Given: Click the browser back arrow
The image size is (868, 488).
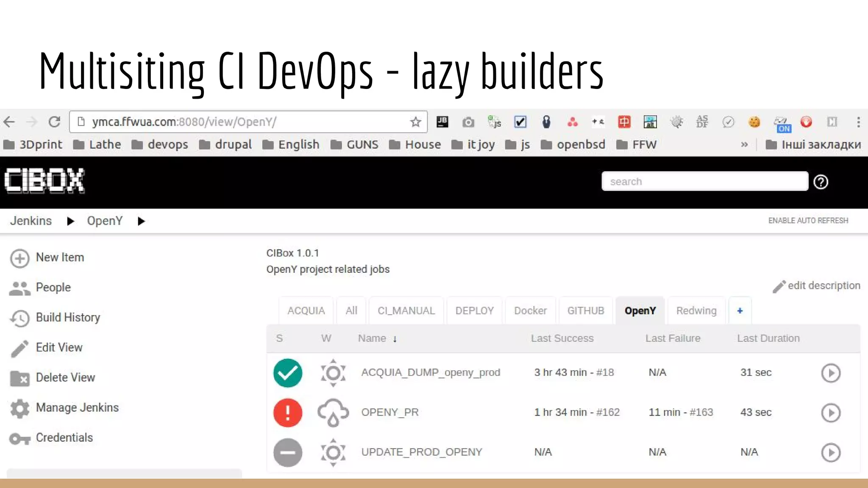Looking at the screenshot, I should 9,122.
